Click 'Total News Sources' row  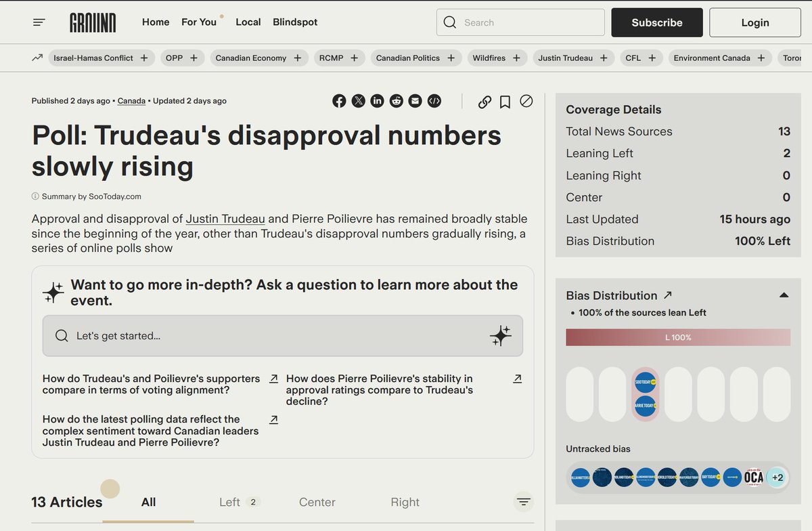point(678,131)
